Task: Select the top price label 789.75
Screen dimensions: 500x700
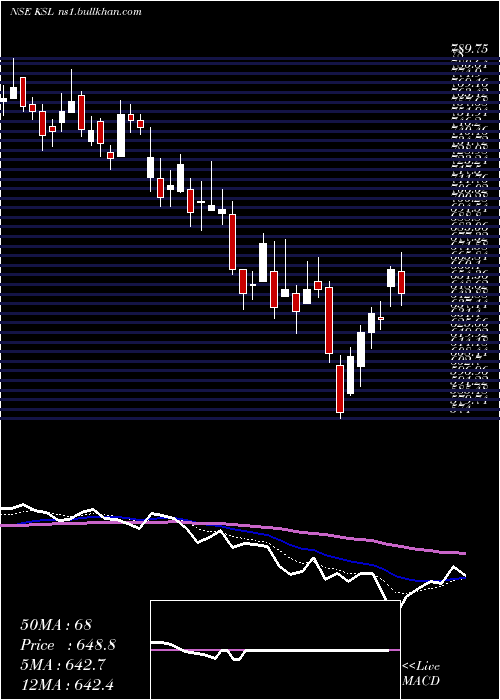Action: pyautogui.click(x=469, y=49)
